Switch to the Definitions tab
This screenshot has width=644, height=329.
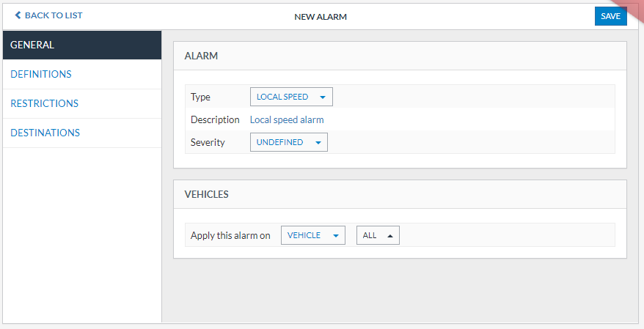[41, 74]
